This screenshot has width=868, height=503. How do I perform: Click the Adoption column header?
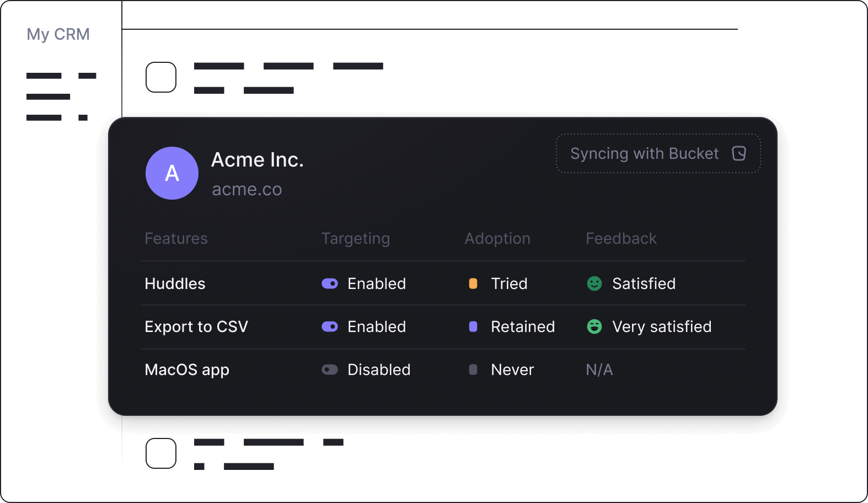pyautogui.click(x=497, y=239)
